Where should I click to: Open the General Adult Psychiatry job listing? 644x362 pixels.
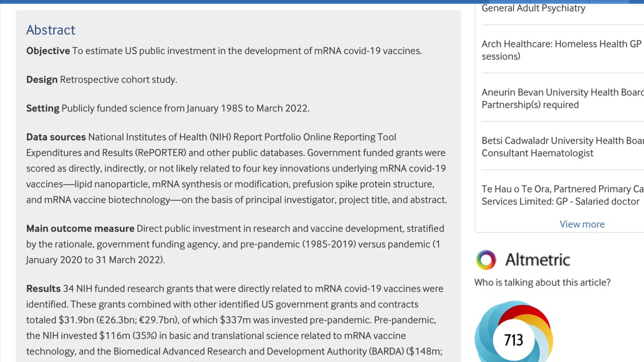pyautogui.click(x=533, y=8)
